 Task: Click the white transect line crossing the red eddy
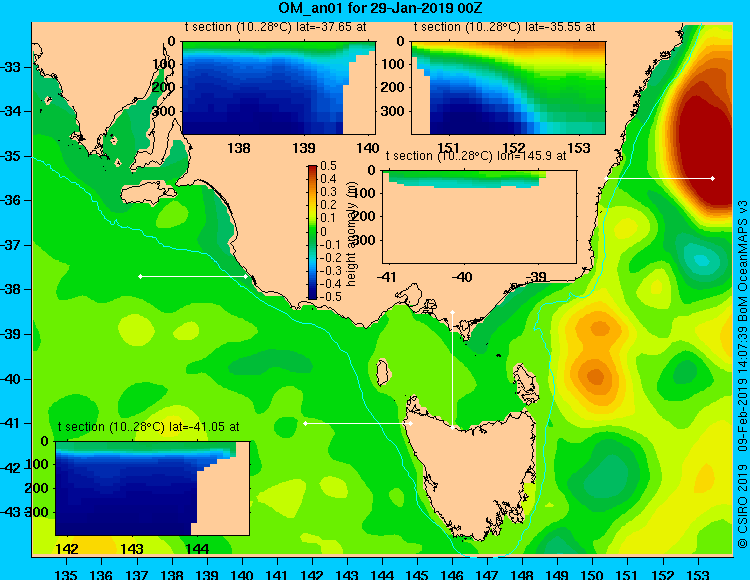click(x=660, y=178)
